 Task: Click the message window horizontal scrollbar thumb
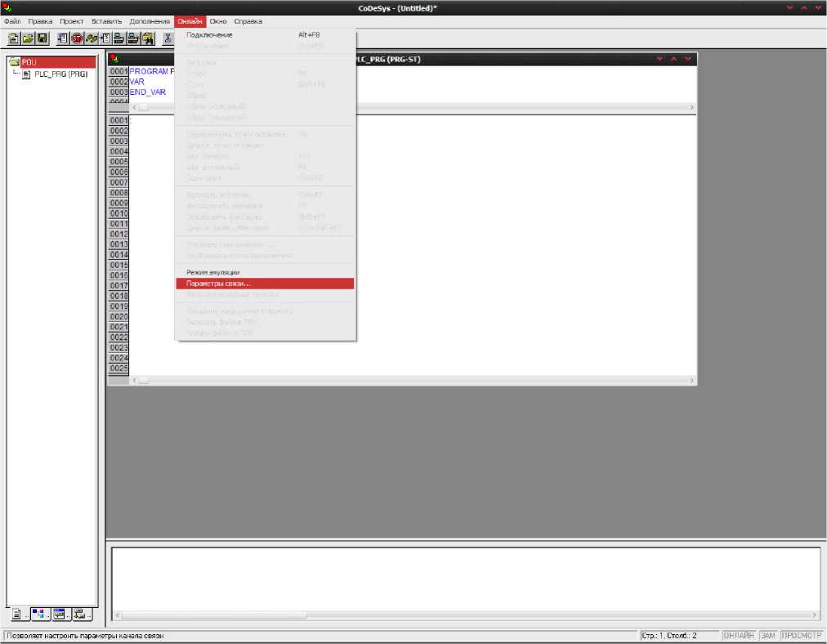(213, 615)
